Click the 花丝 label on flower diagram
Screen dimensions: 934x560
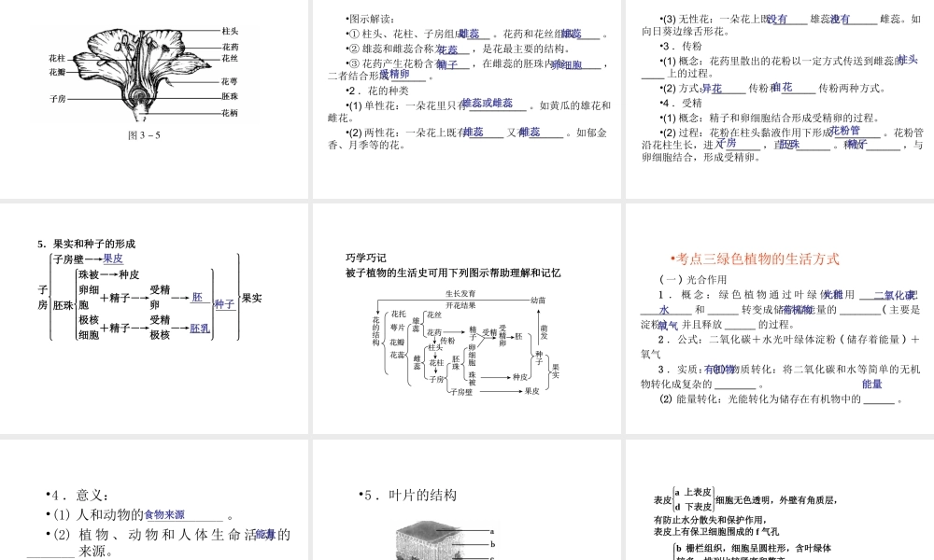click(x=230, y=58)
